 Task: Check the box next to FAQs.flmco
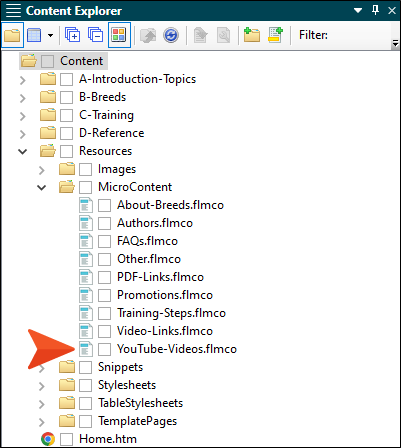pyautogui.click(x=104, y=241)
